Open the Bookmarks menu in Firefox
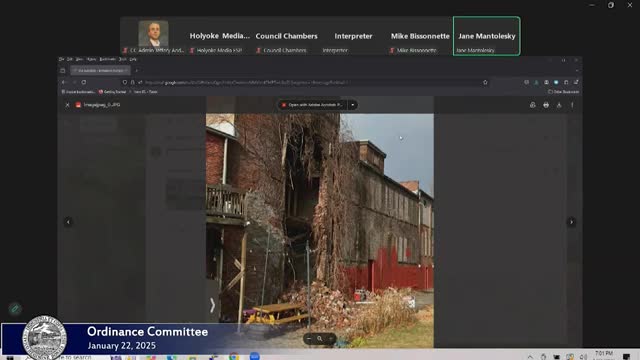 (x=108, y=59)
